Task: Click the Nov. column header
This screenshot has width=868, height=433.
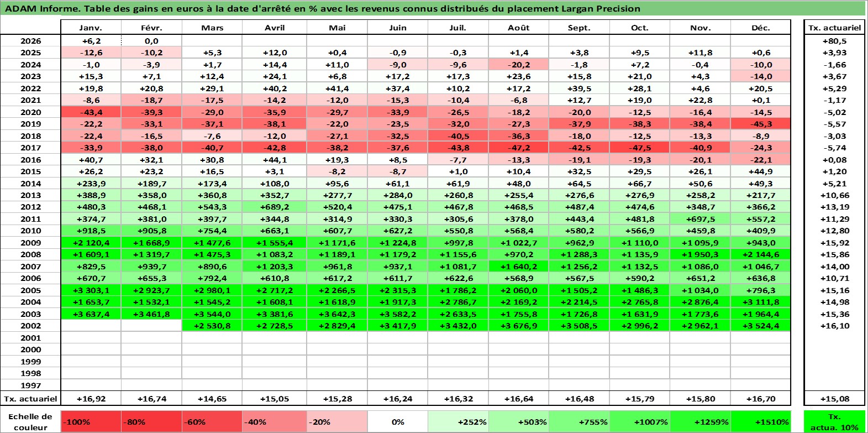Action: click(x=700, y=28)
